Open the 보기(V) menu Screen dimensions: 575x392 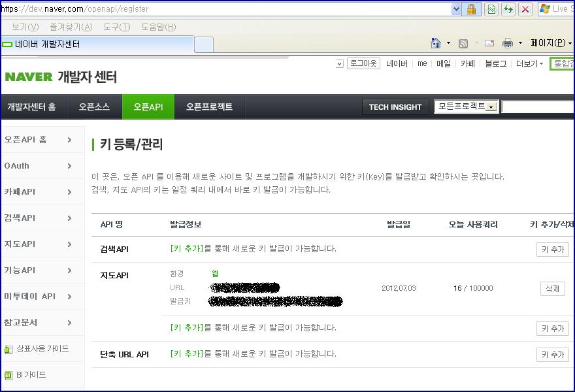click(25, 27)
